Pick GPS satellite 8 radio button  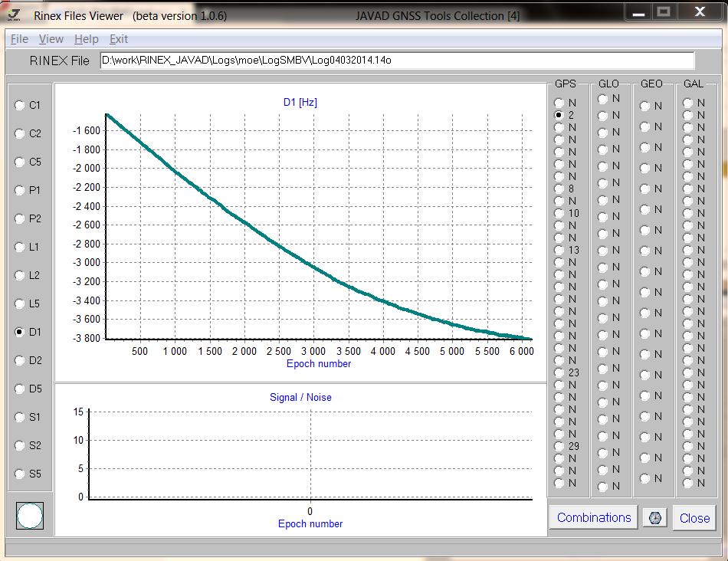pos(560,189)
